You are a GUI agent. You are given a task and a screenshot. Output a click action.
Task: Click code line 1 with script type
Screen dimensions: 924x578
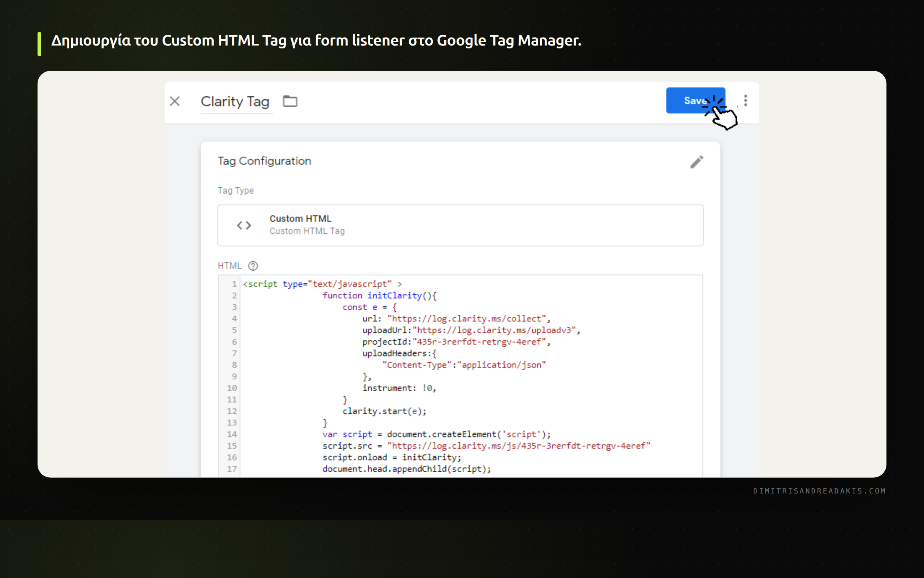click(322, 284)
